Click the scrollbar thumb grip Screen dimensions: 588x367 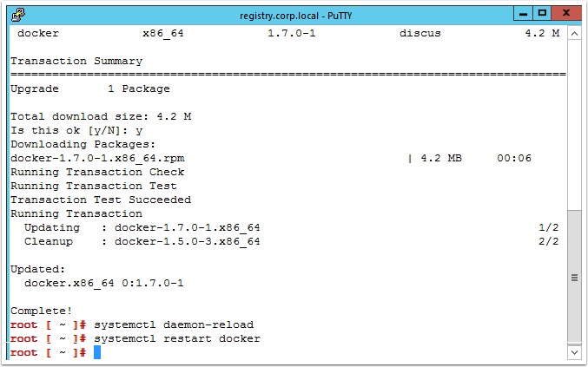[x=574, y=278]
